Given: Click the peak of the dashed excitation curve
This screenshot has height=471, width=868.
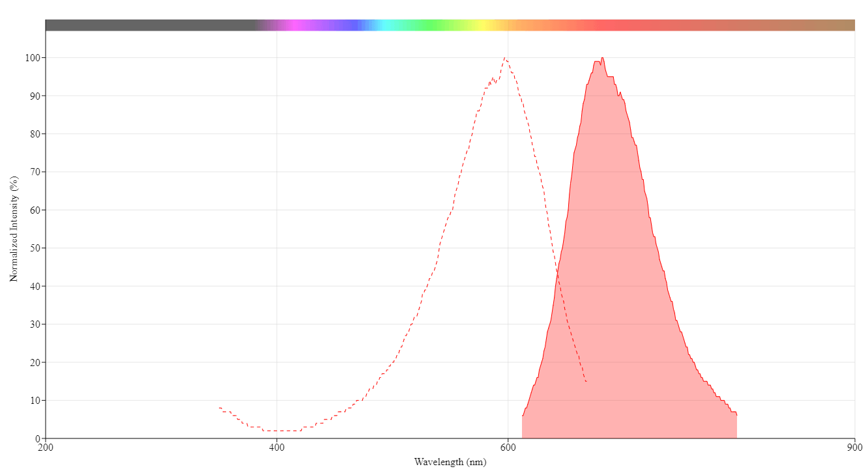Looking at the screenshot, I should pos(505,58).
